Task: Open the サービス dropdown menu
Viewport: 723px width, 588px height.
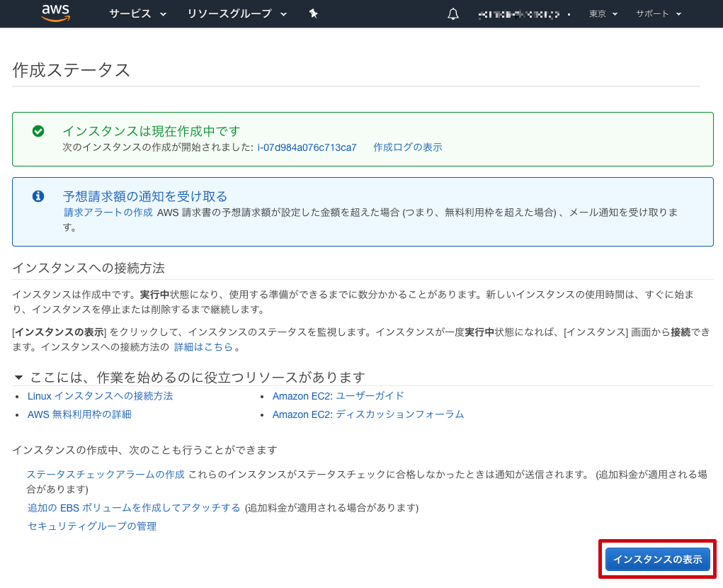Action: coord(137,14)
